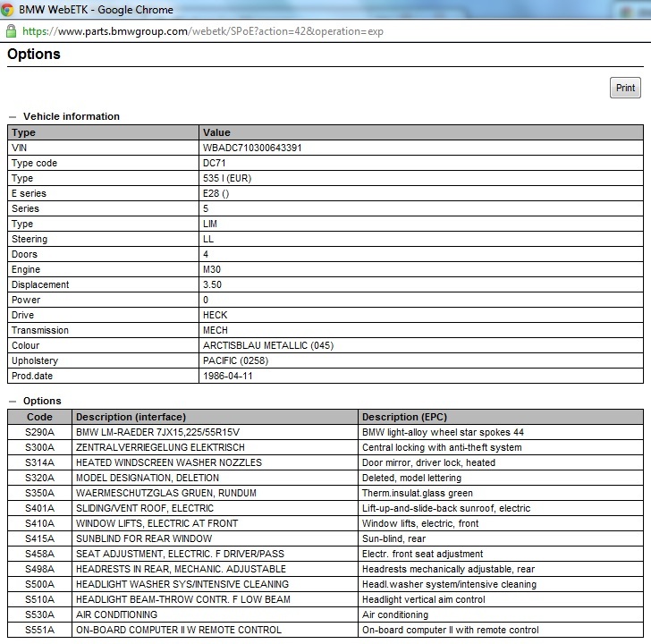Click the Value column header
The width and height of the screenshot is (651, 644).
[421, 132]
